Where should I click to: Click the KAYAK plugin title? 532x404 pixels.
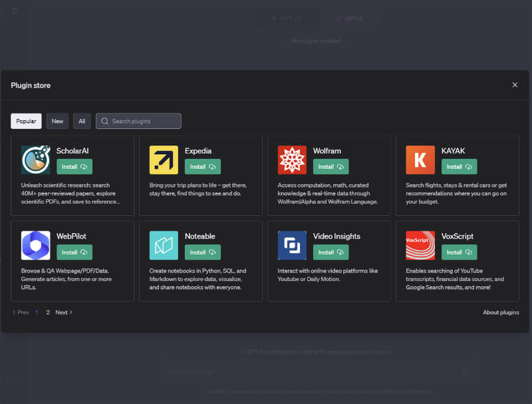point(453,151)
